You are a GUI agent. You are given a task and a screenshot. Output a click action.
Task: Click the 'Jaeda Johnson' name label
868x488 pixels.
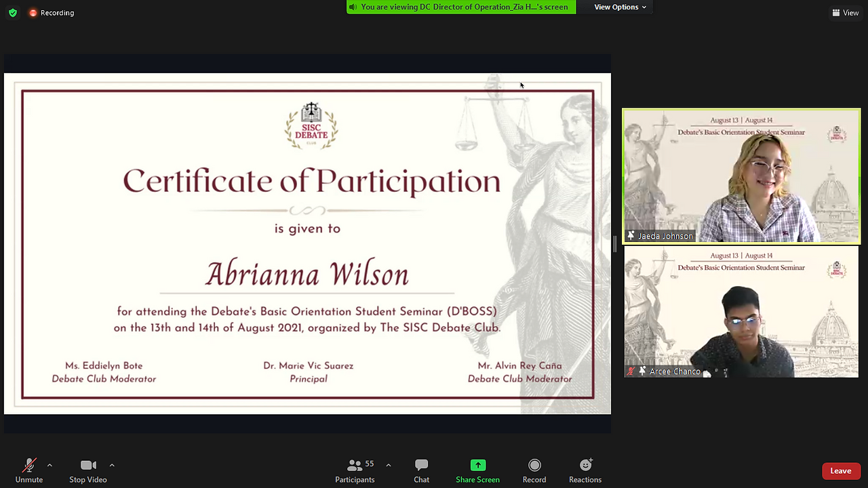coord(665,236)
